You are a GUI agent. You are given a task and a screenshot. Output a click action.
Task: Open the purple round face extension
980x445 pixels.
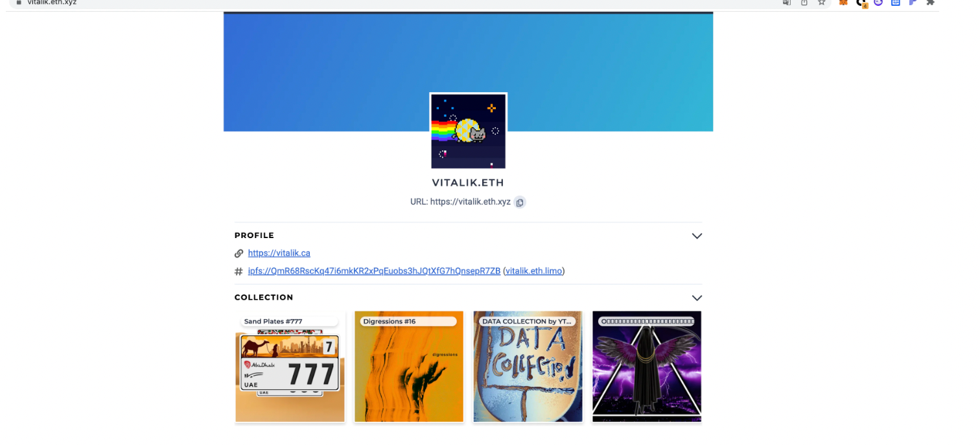[x=878, y=3]
